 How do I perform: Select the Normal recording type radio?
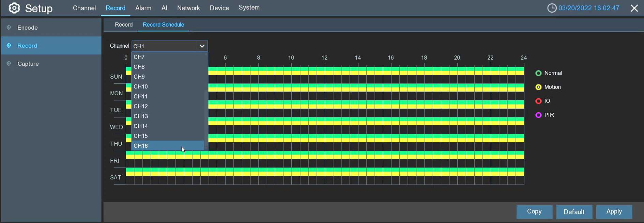[538, 73]
